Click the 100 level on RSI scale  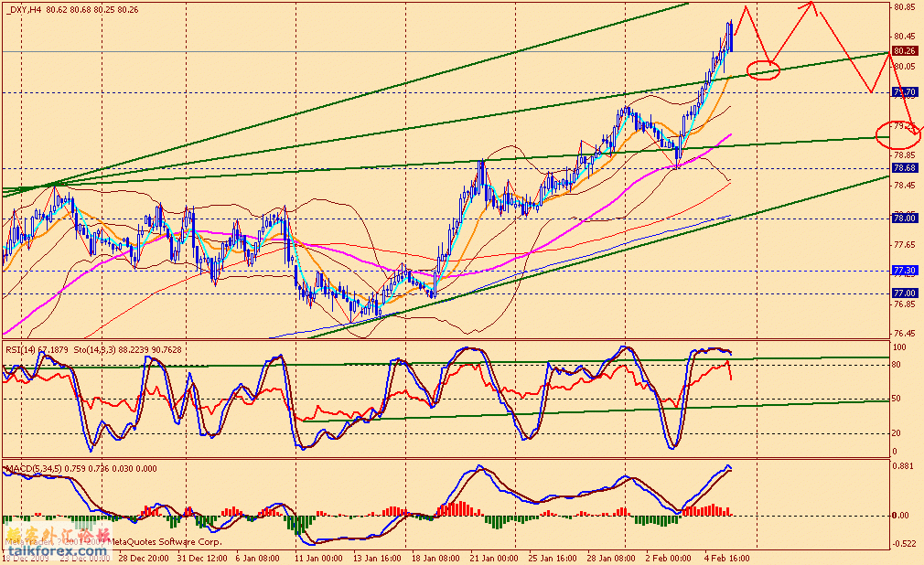click(x=899, y=347)
